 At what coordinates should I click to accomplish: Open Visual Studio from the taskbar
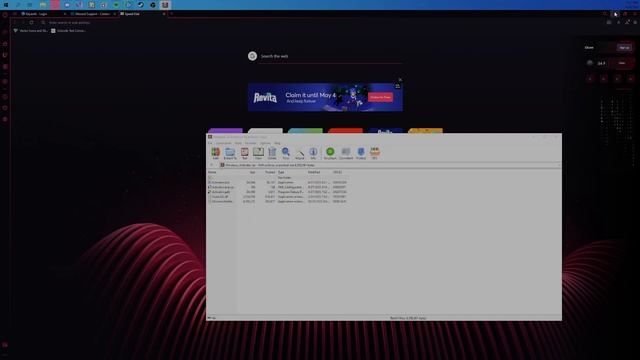(79, 5)
